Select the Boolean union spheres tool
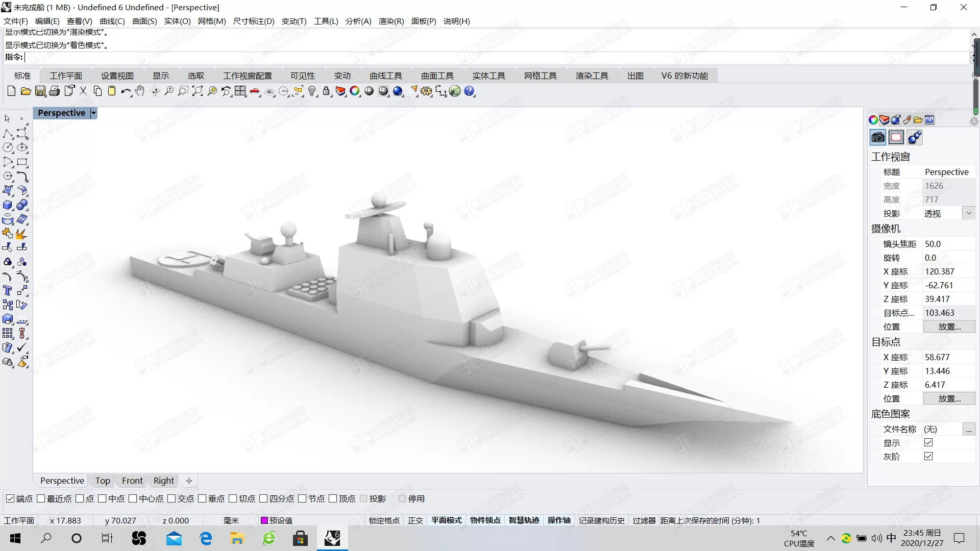Viewport: 980px width, 551px height. coord(22,205)
